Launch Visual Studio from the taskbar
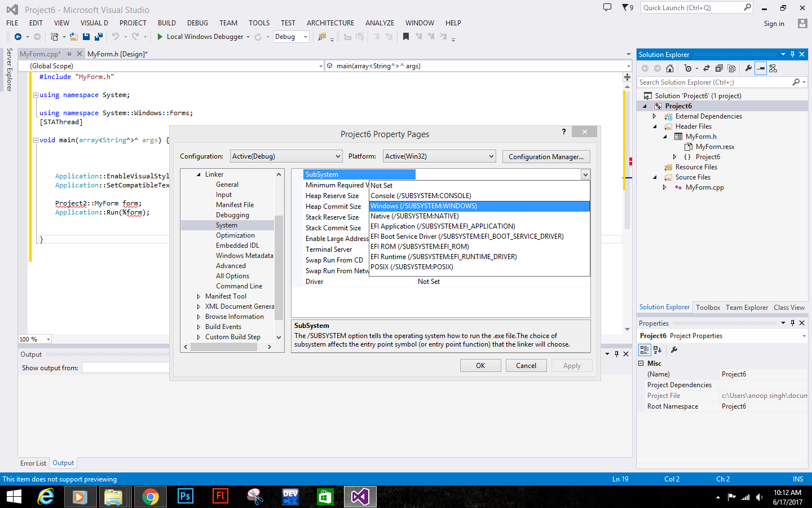Image resolution: width=812 pixels, height=508 pixels. [x=360, y=497]
